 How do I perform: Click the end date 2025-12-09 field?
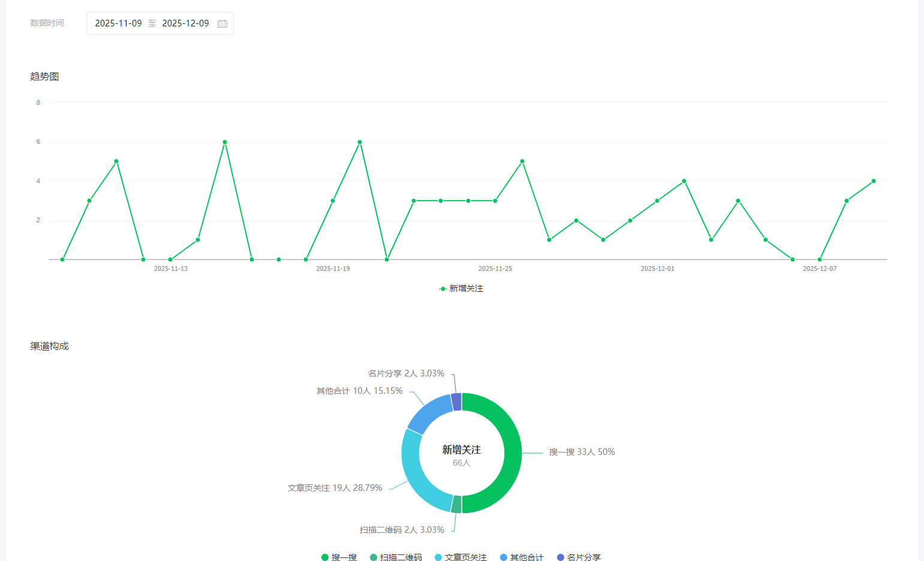(x=185, y=23)
